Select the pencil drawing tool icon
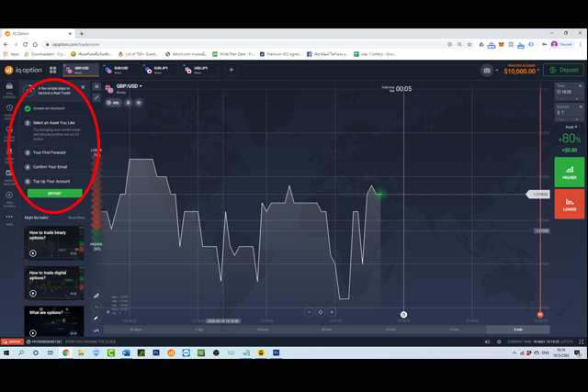 96,319
